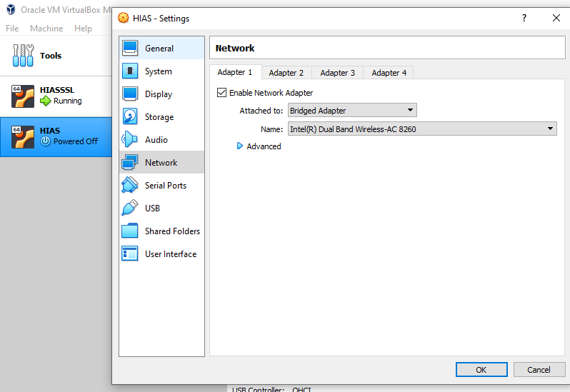570x392 pixels.
Task: Open adapter Name dropdown list
Action: pyautogui.click(x=422, y=129)
